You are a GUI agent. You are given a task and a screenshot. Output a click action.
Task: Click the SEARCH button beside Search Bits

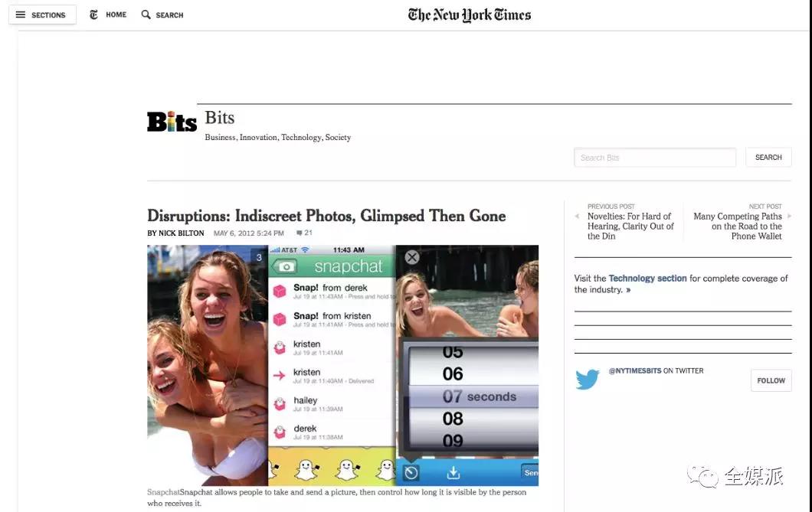pos(768,157)
